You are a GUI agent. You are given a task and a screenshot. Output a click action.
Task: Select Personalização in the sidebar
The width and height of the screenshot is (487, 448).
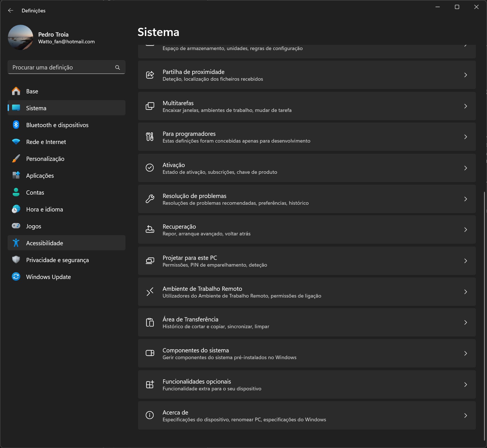[x=45, y=159]
